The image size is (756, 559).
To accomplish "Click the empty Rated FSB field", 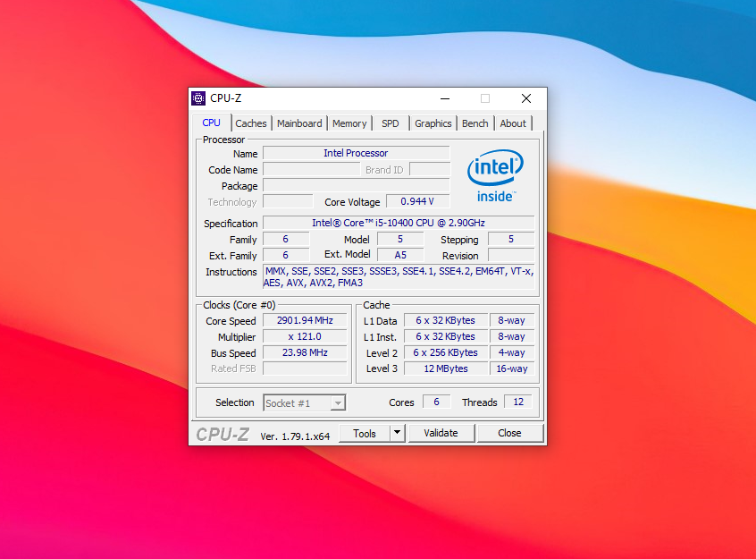I will [305, 368].
